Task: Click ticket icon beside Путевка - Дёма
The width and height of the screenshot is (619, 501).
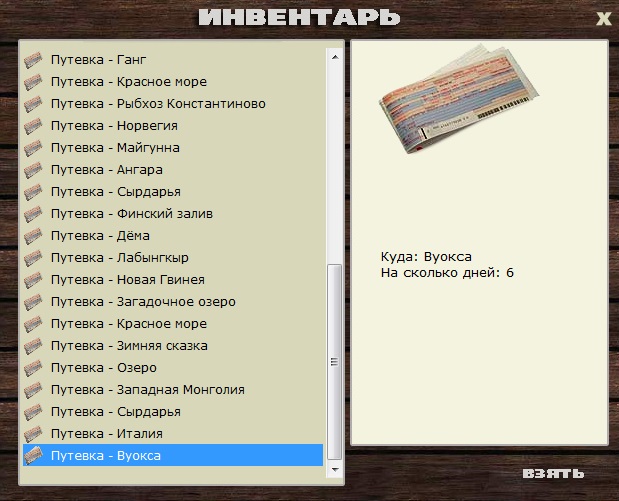Action: click(33, 236)
